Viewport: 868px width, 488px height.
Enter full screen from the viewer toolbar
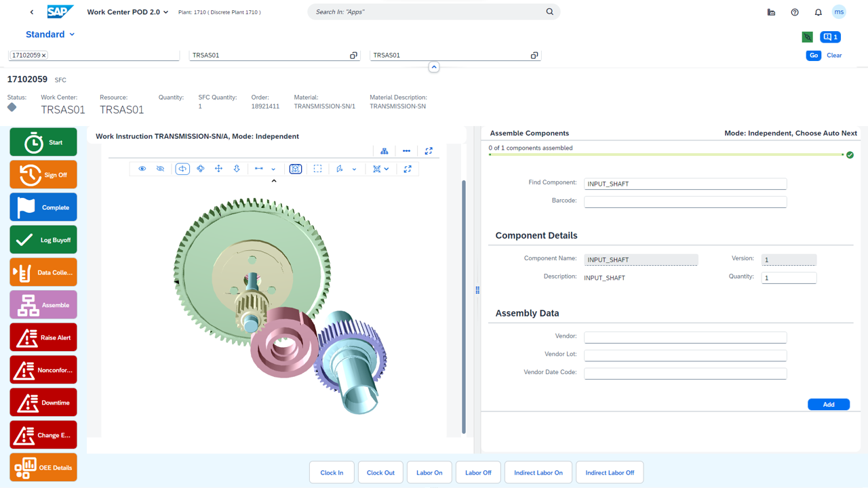click(x=408, y=169)
